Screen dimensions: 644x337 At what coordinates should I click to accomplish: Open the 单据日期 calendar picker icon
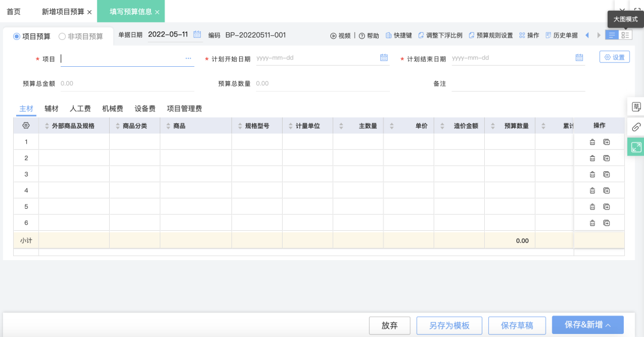tap(197, 35)
